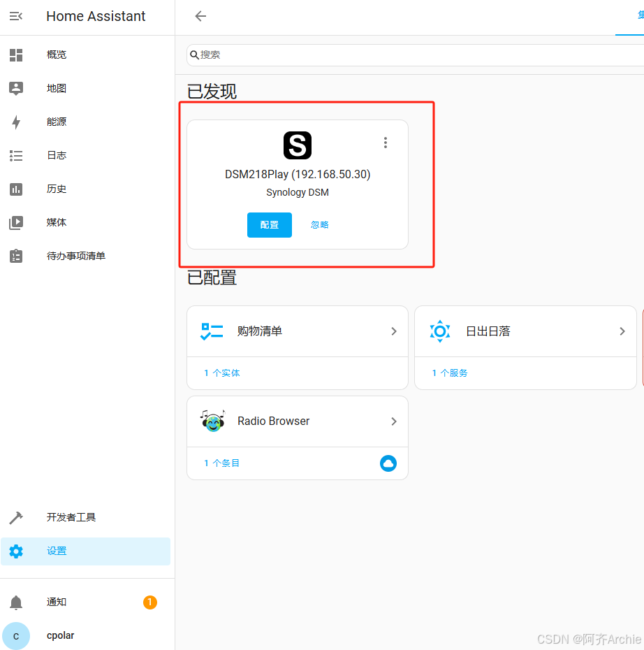Open the 待办事项清单 clipboard icon
The width and height of the screenshot is (644, 650).
click(x=16, y=256)
